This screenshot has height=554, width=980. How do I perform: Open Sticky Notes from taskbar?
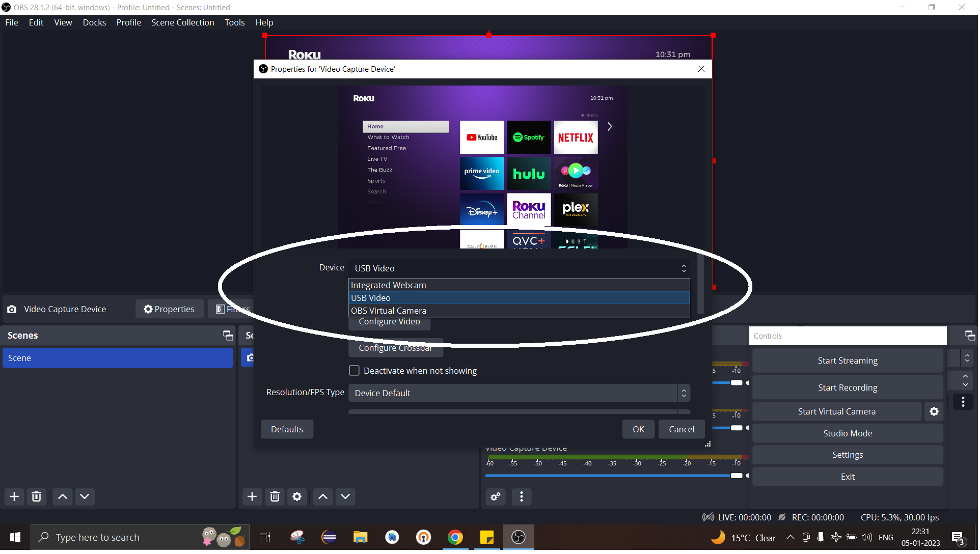click(488, 538)
